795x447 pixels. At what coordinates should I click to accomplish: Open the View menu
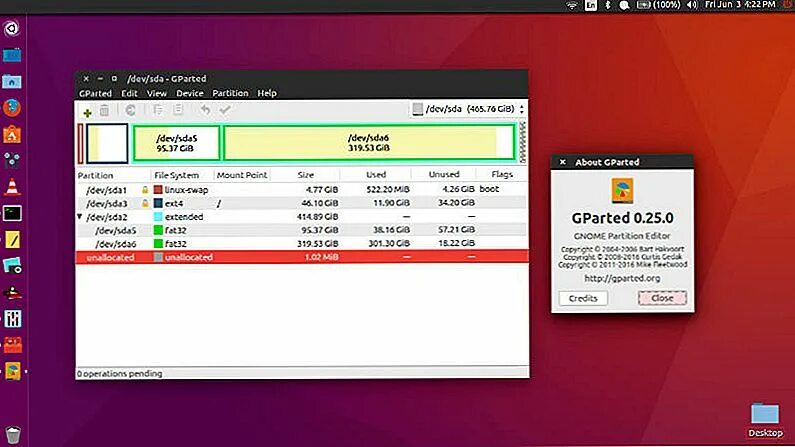[x=157, y=93]
